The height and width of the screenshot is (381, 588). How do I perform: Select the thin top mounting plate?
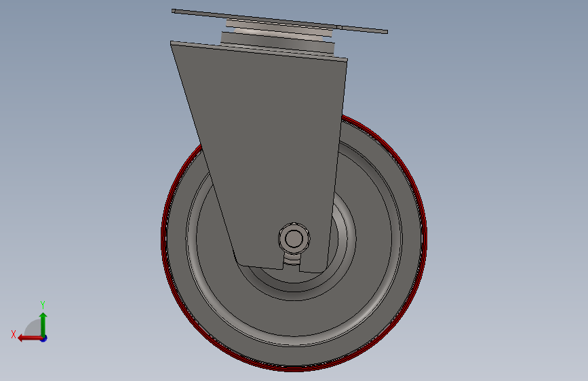pyautogui.click(x=279, y=21)
